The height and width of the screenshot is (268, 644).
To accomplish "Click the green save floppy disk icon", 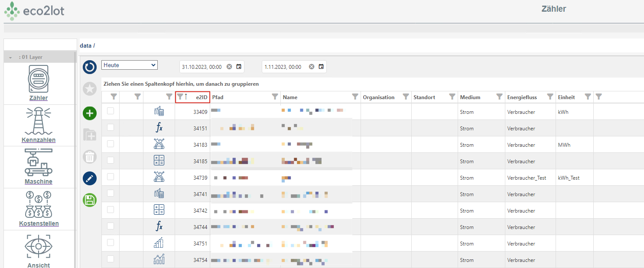I will 90,200.
